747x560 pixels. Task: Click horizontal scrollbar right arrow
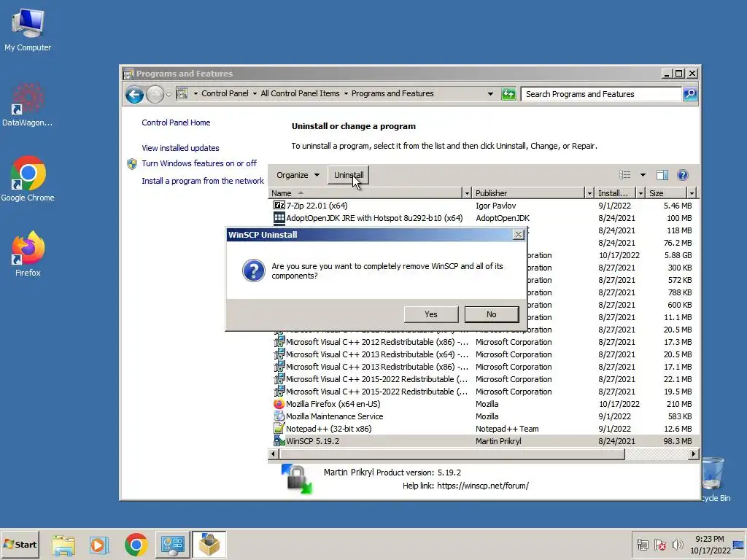point(694,454)
